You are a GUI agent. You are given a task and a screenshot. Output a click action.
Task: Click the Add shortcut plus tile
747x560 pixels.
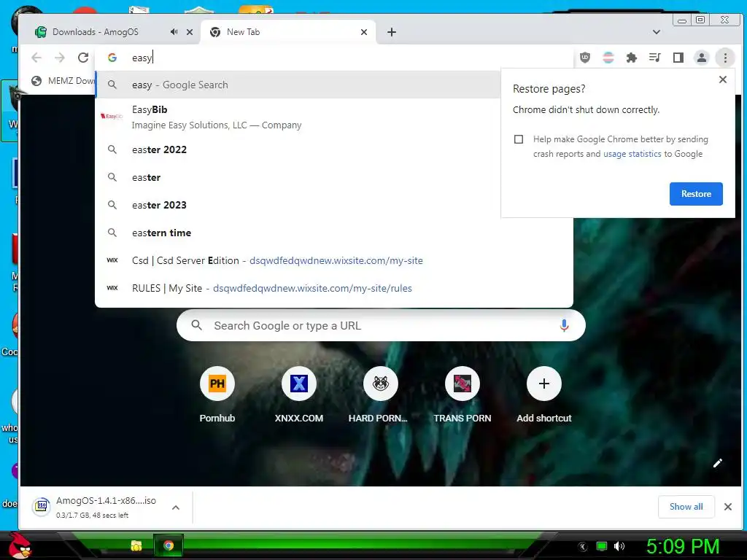pos(544,394)
